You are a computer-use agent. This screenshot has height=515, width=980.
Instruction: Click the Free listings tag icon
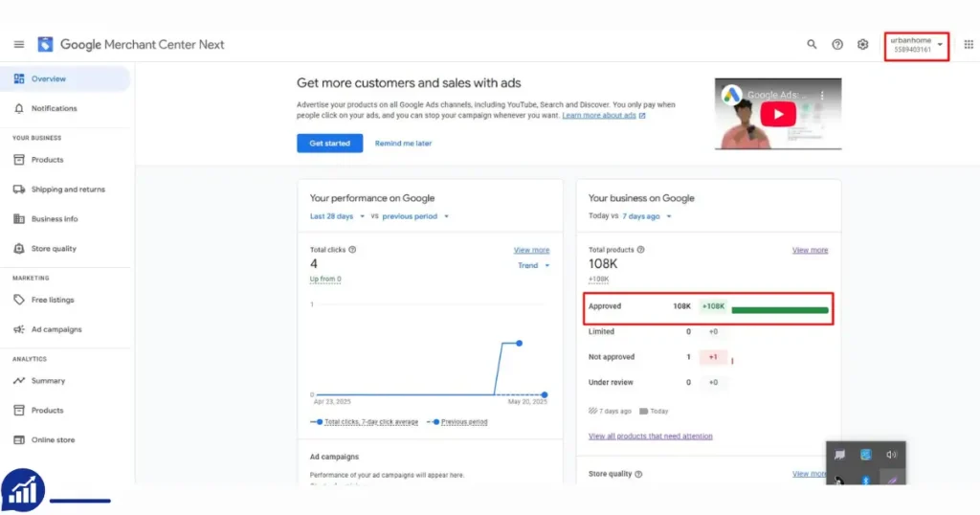pyautogui.click(x=19, y=300)
